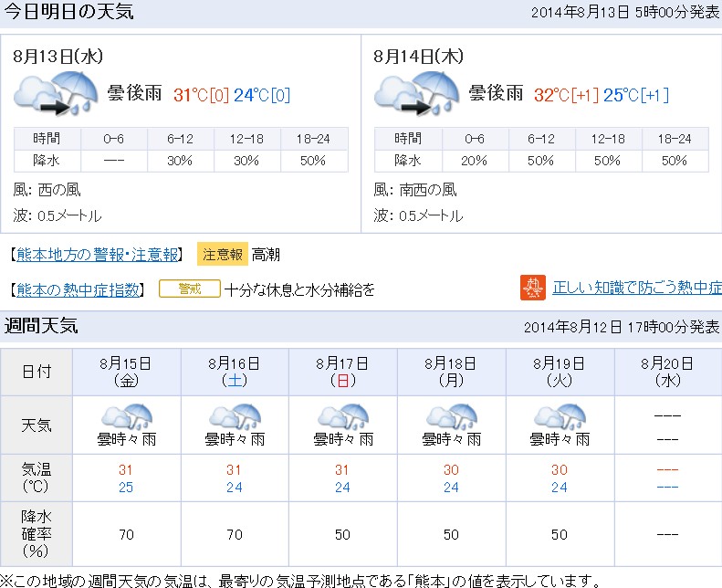Click the 70 percent rain probability for 8月15日
Viewport: 722px width, 588px height.
tap(127, 534)
